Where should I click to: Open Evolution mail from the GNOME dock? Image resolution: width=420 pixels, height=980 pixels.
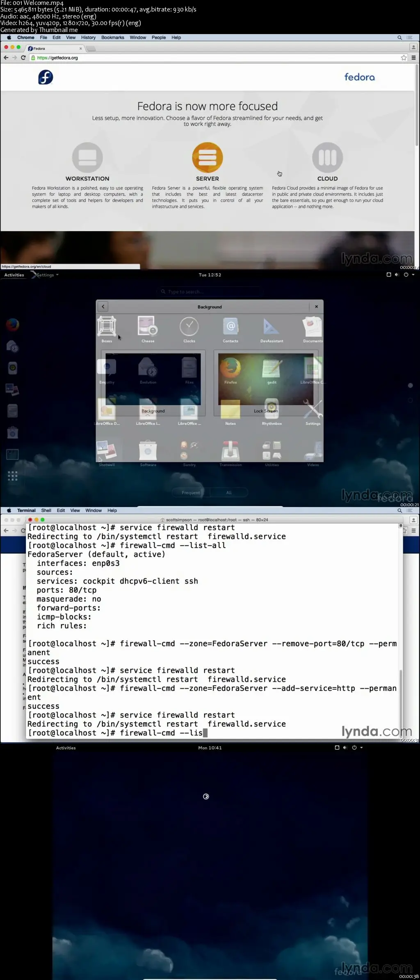pos(13,347)
